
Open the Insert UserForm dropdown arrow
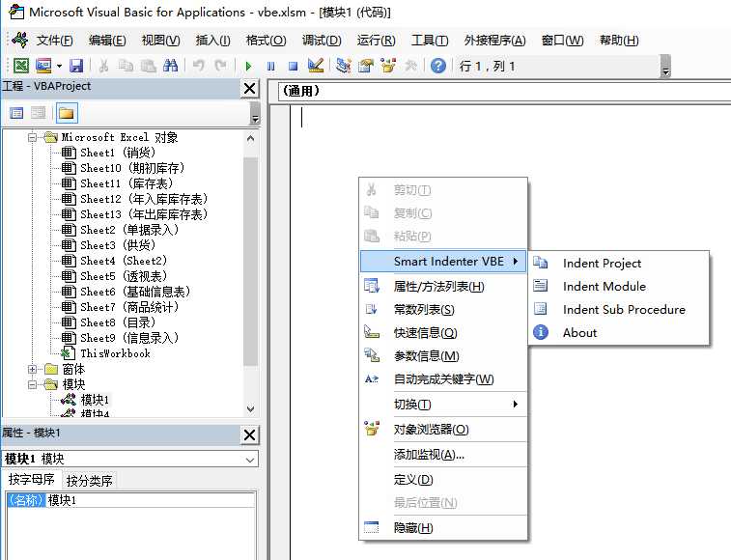[59, 66]
